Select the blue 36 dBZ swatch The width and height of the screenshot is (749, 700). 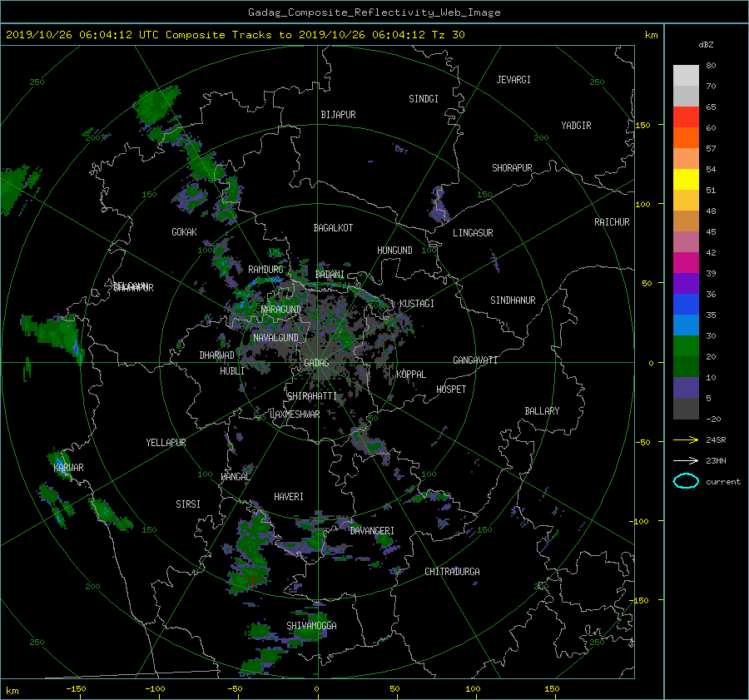[x=686, y=304]
